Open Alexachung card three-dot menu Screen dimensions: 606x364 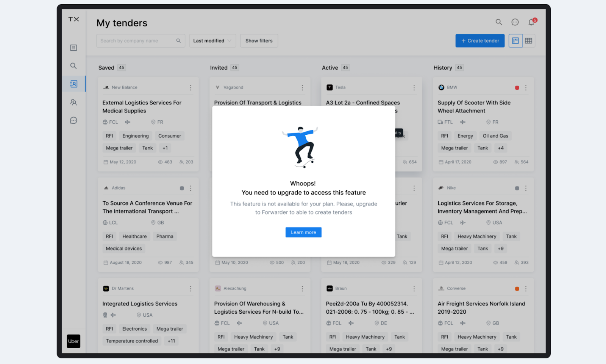click(x=302, y=289)
